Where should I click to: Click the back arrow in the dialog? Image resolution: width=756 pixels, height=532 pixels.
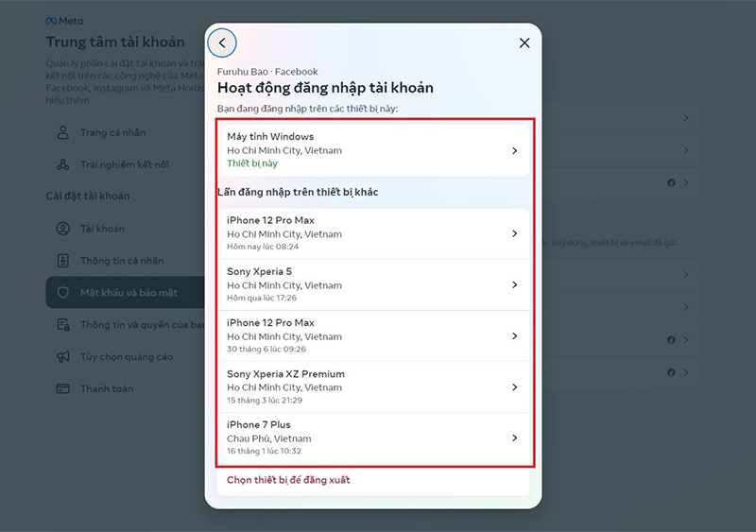(222, 43)
